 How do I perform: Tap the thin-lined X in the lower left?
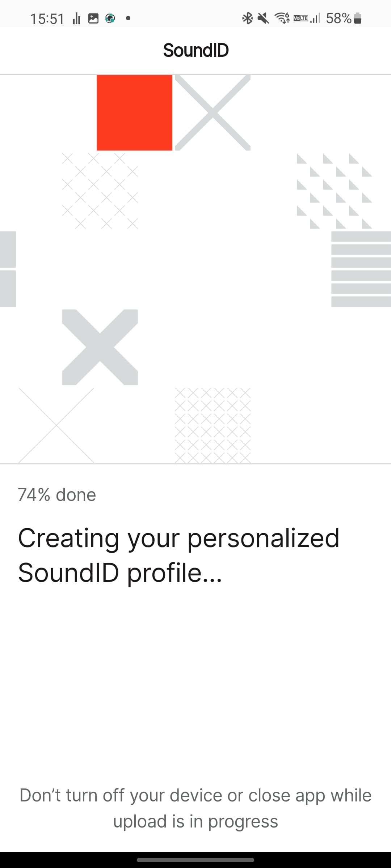[56, 425]
